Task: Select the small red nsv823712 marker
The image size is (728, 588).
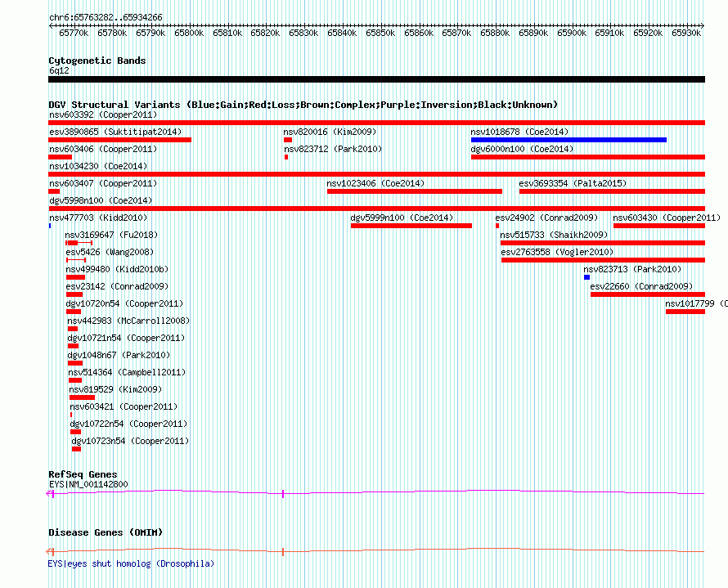Action: coord(286,157)
